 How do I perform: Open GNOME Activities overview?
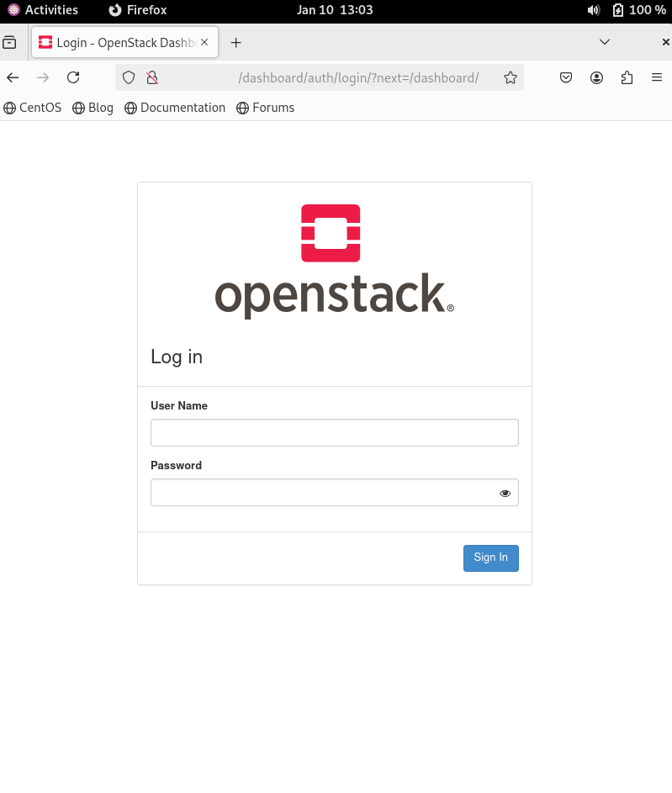click(44, 10)
